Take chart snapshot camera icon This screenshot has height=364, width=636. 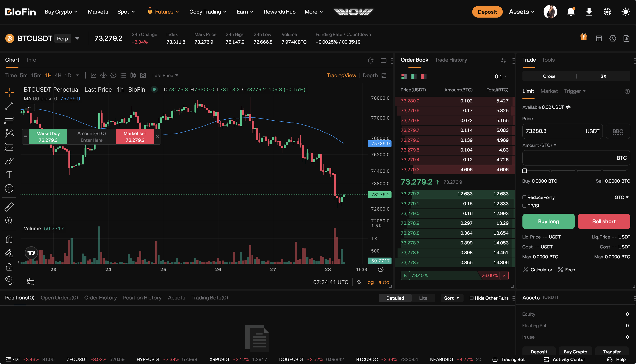coord(143,75)
